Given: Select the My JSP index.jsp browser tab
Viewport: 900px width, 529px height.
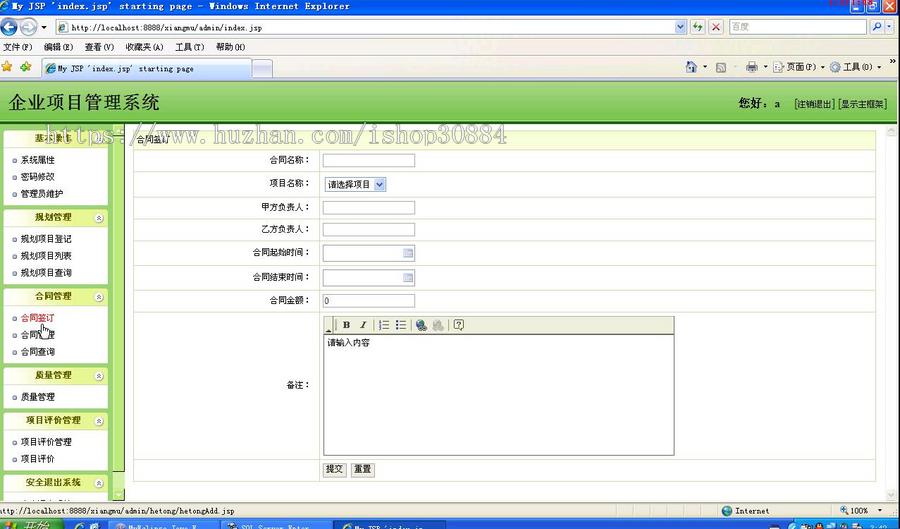Looking at the screenshot, I should coord(146,69).
